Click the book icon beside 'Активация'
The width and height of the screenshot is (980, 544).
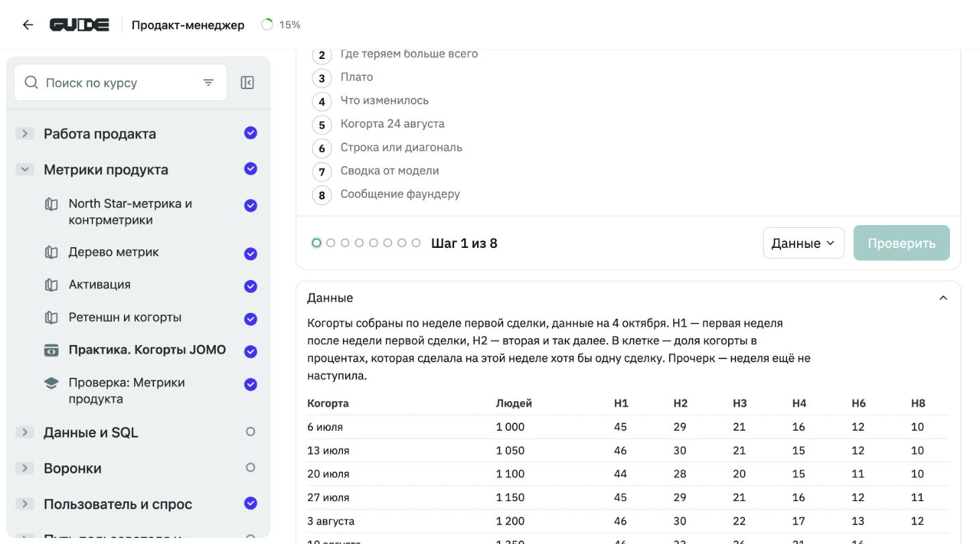[52, 285]
